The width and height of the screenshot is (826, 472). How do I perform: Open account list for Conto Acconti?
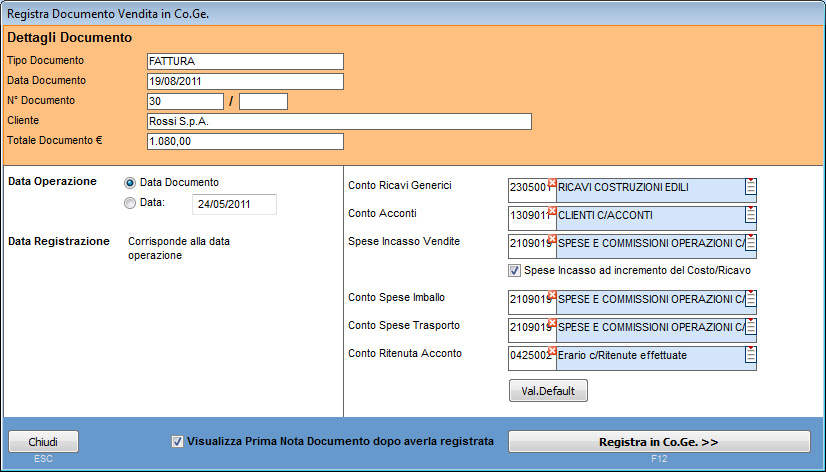[x=750, y=215]
